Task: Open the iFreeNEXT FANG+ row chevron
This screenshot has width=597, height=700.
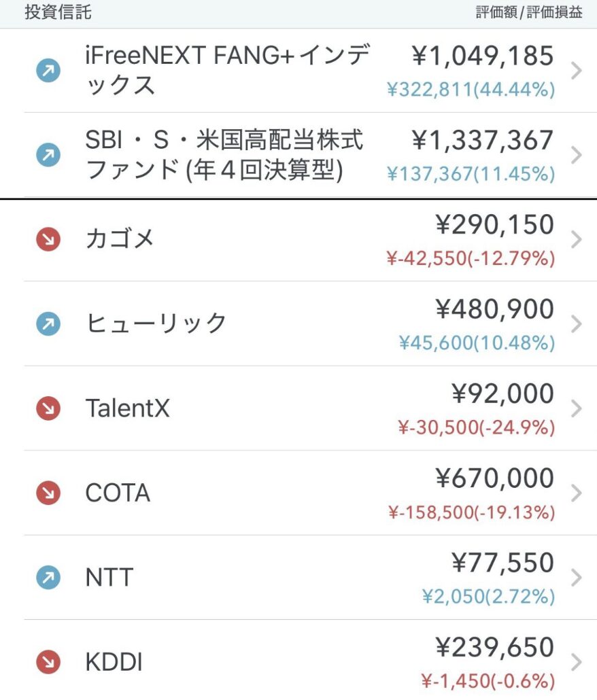Action: pyautogui.click(x=577, y=70)
